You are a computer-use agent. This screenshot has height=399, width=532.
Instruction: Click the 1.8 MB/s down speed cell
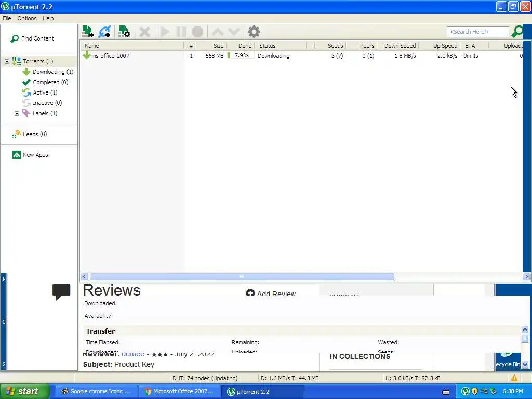[x=405, y=56]
